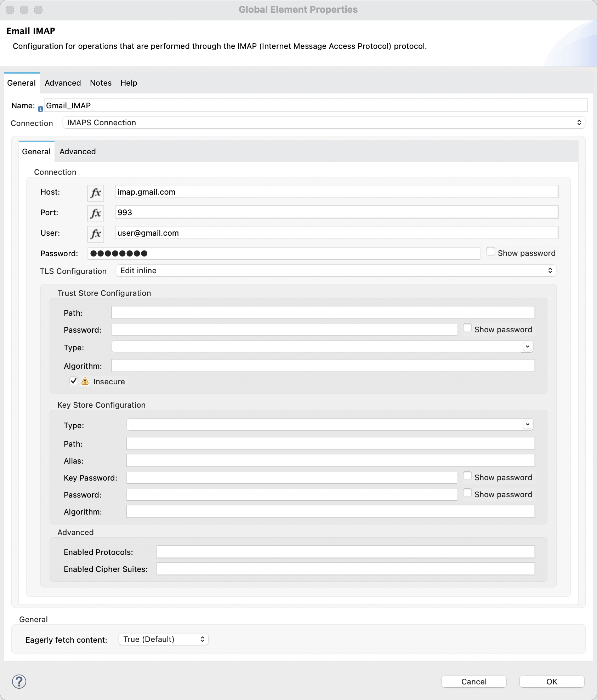This screenshot has height=700, width=597.
Task: Expand the TLS Configuration Edit inline dropdown
Action: [335, 271]
